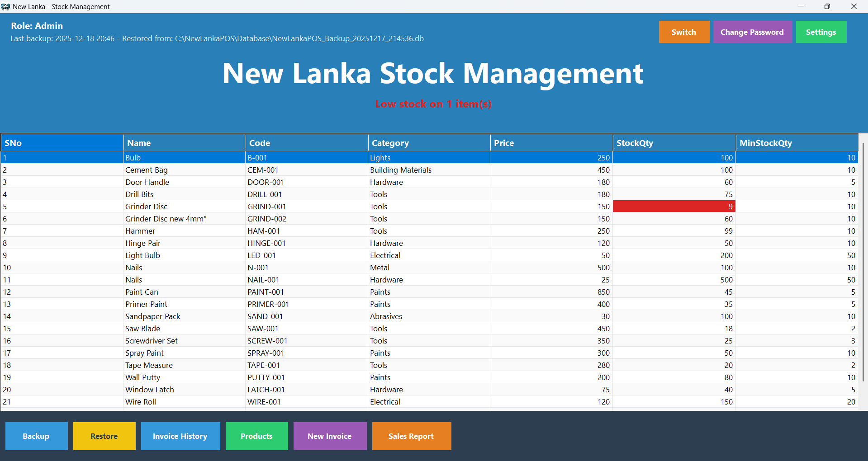Select the price 850 cell
This screenshot has height=461, width=868.
click(552, 292)
